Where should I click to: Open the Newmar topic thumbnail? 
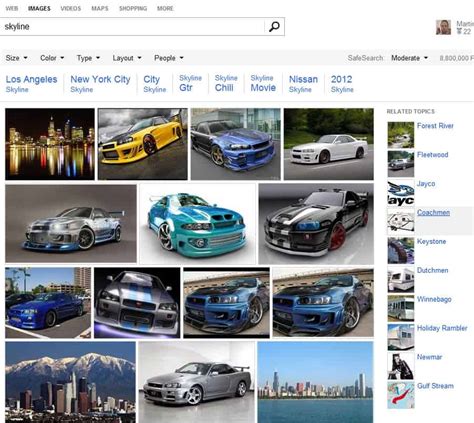[x=401, y=366]
